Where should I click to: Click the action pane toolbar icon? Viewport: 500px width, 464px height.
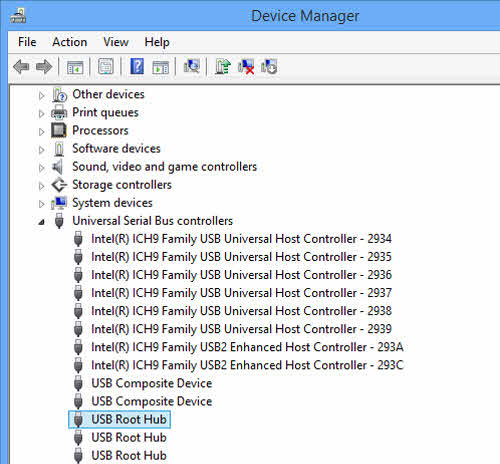161,67
